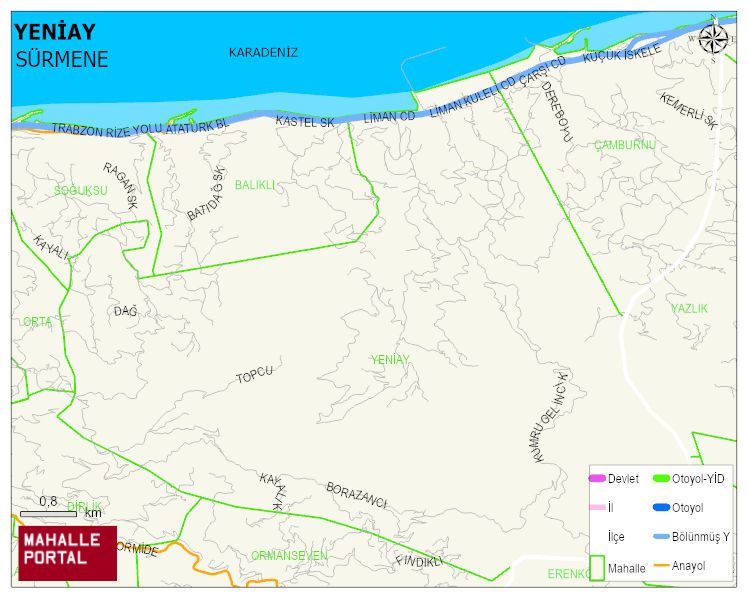This screenshot has width=748, height=598.
Task: Click the TOPCU road label
Action: pyautogui.click(x=255, y=375)
